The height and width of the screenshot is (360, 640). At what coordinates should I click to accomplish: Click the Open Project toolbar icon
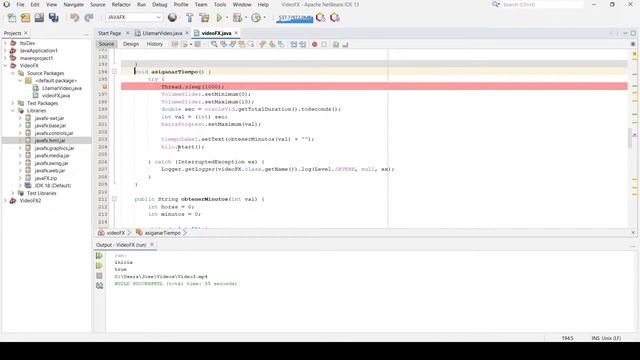[39, 18]
